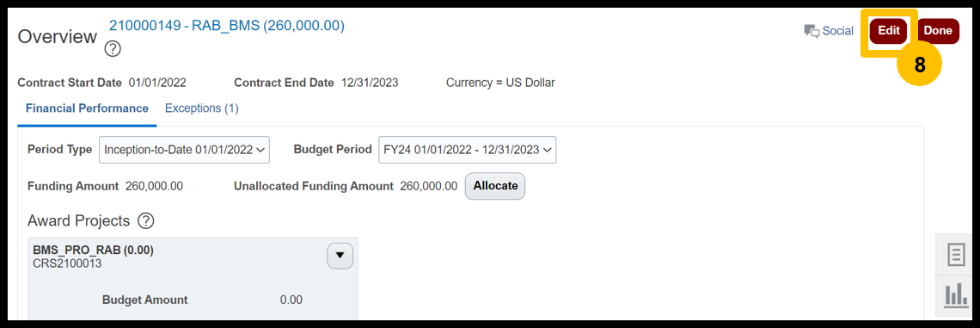Open the bar chart analytics icon on right edge
The height and width of the screenshot is (328, 980).
(x=956, y=294)
